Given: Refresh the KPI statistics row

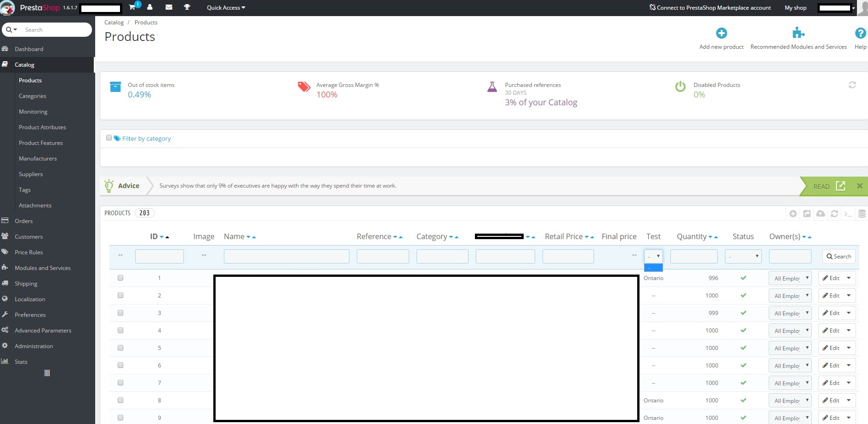Looking at the screenshot, I should (852, 85).
